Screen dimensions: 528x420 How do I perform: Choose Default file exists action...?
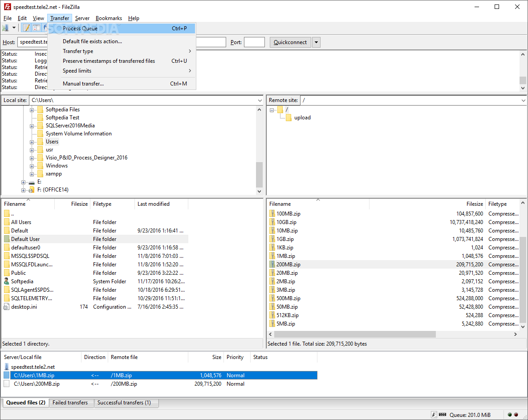point(122,41)
